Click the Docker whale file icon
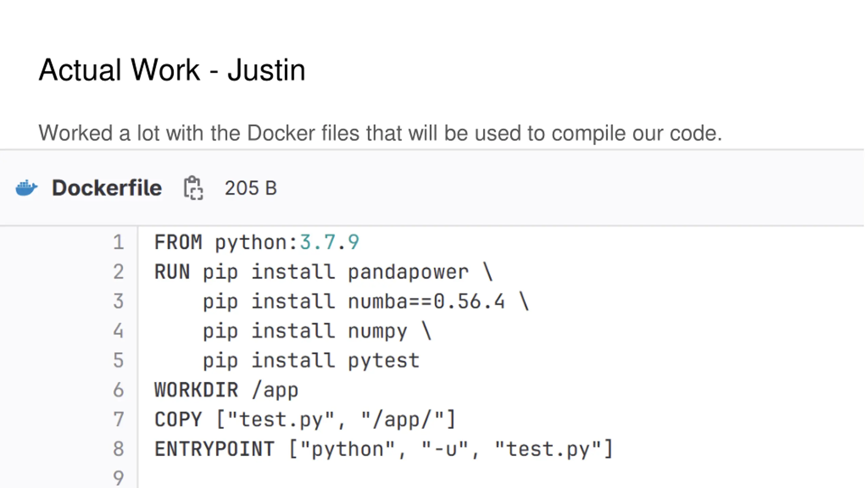The height and width of the screenshot is (488, 868). (x=26, y=188)
